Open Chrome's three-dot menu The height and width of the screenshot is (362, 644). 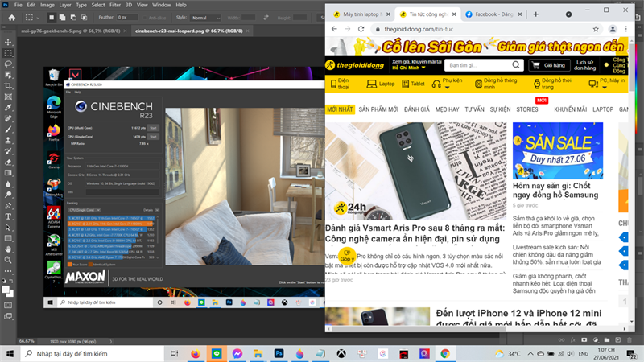pyautogui.click(x=626, y=29)
